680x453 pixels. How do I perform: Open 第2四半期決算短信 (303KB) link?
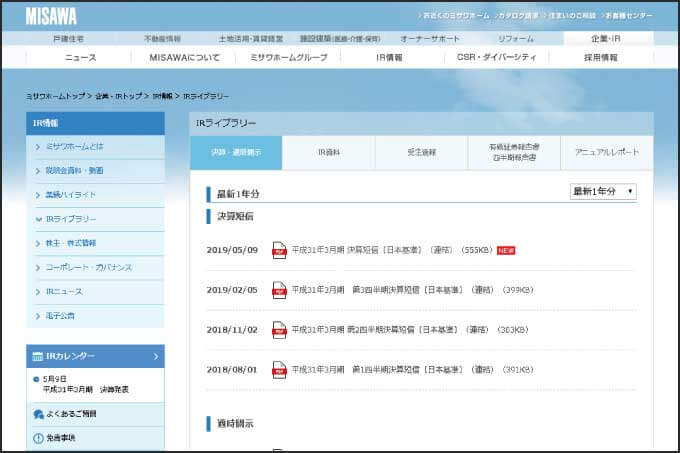(x=410, y=330)
